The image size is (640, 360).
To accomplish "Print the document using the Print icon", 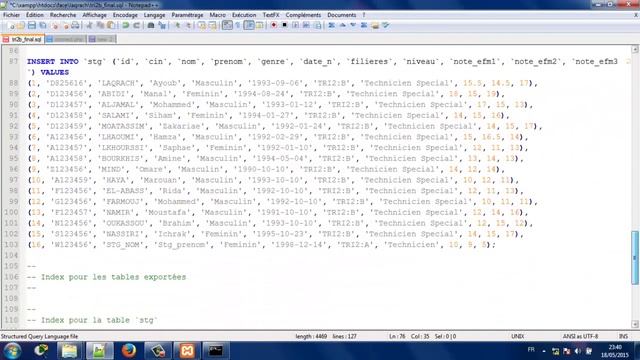I will pos(76,26).
